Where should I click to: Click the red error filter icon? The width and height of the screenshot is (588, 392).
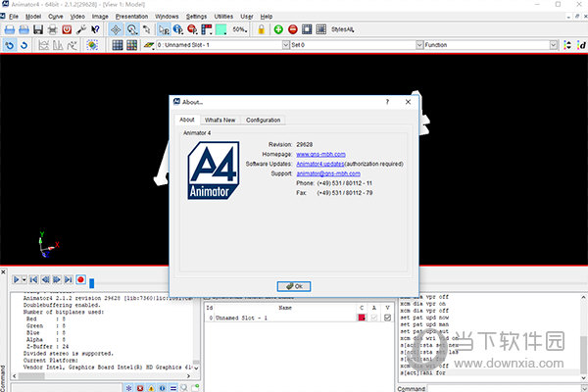click(x=140, y=388)
